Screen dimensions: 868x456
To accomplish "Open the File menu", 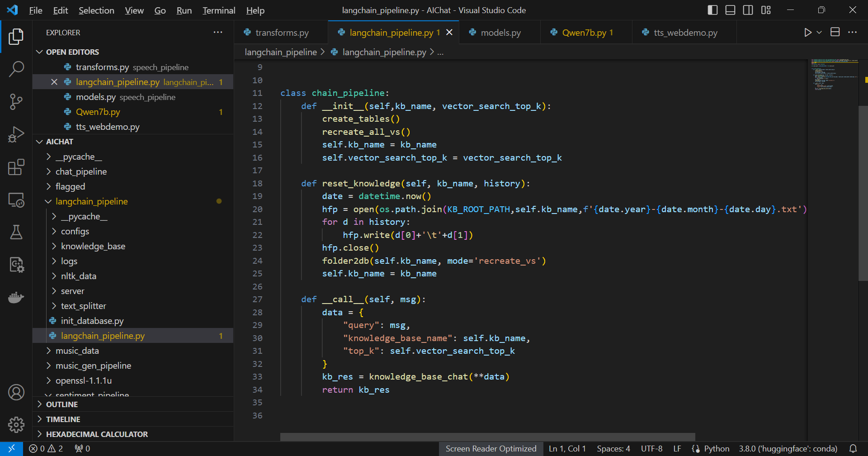I will tap(36, 10).
